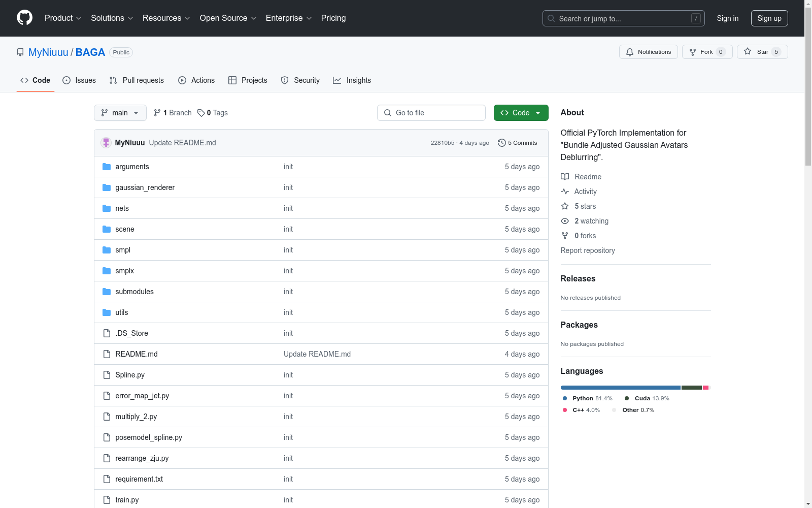Click the Sign up button
The height and width of the screenshot is (508, 812).
(x=769, y=18)
